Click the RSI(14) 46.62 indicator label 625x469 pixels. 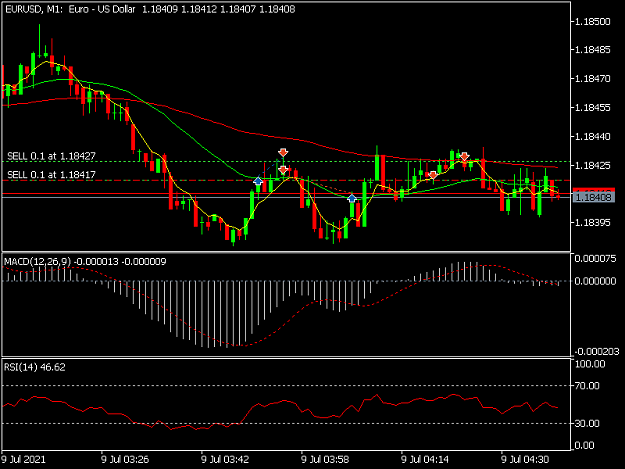pyautogui.click(x=35, y=367)
